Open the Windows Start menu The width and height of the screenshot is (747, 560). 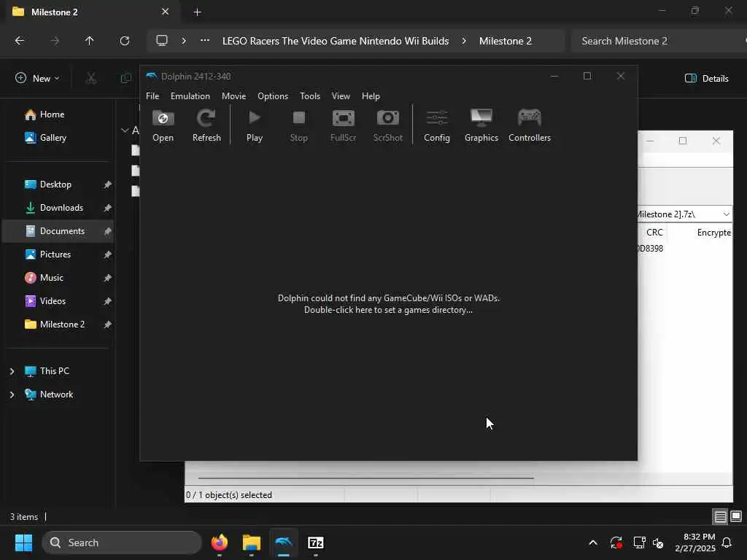23,542
